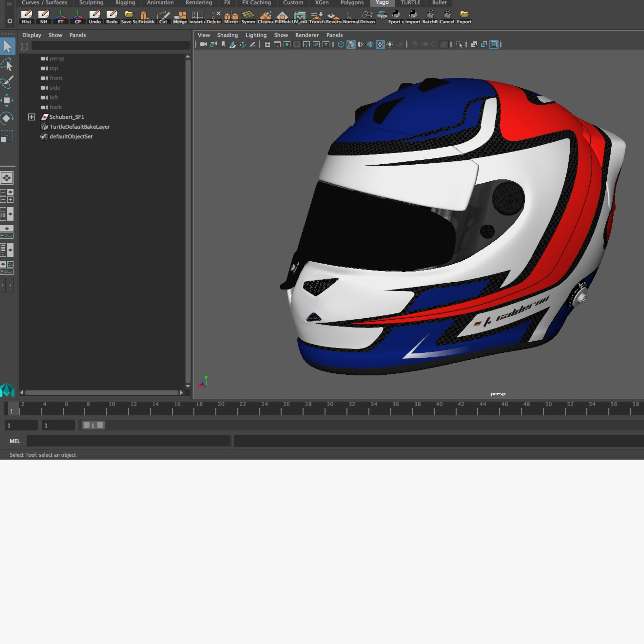The width and height of the screenshot is (644, 644).
Task: Toggle Use All Lights in viewport
Action: point(390,44)
